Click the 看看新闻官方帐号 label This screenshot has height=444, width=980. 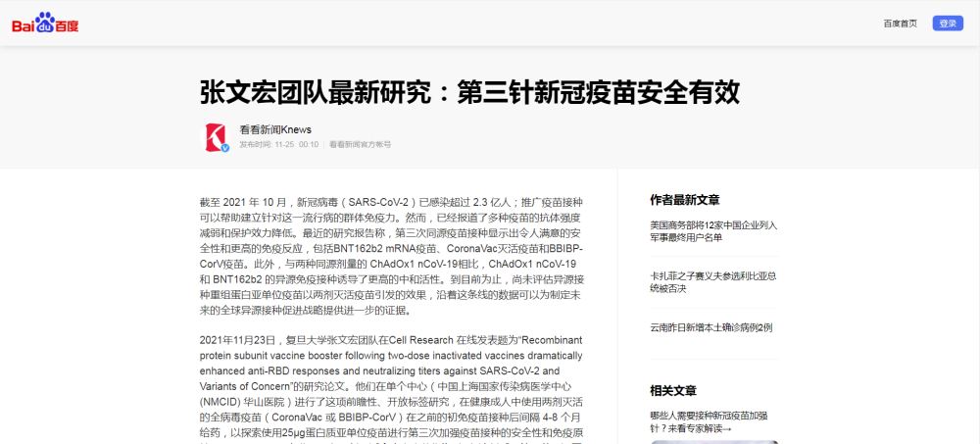(360, 144)
